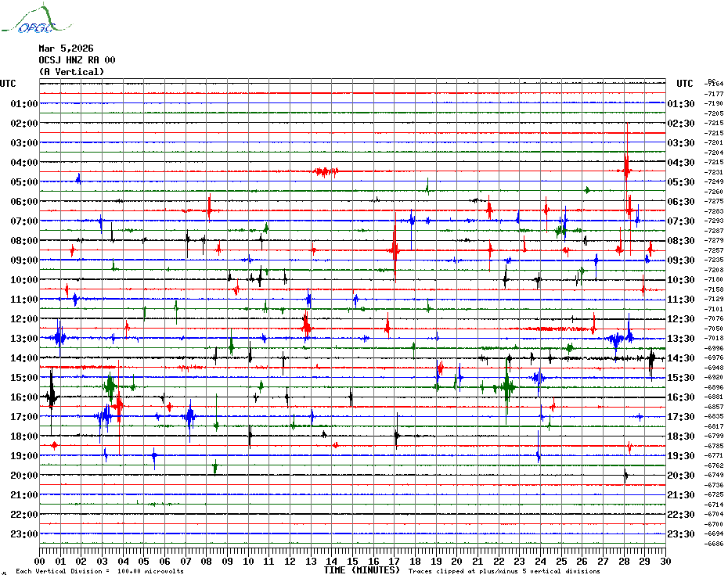
Task: Click minute 00 on the bottom time axis
Action: pyautogui.click(x=40, y=561)
